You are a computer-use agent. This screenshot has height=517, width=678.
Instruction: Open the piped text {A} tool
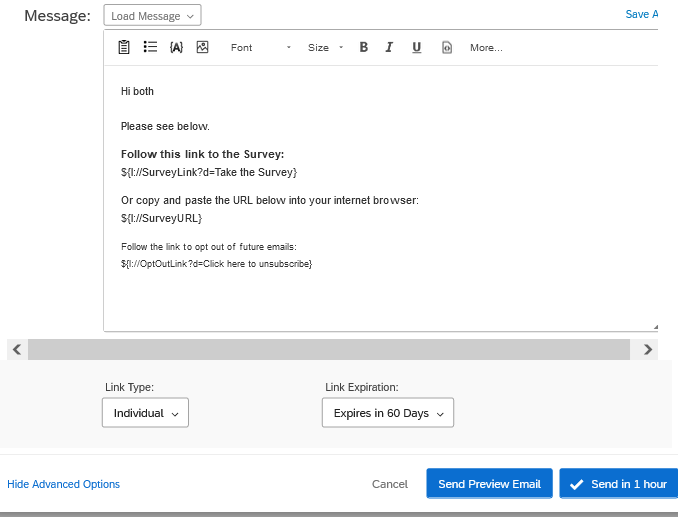(176, 47)
